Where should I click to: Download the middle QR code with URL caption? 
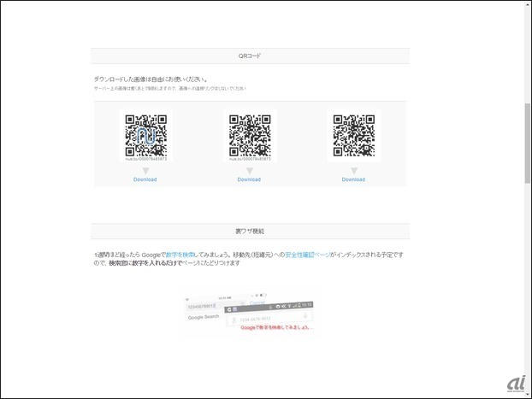tap(249, 179)
